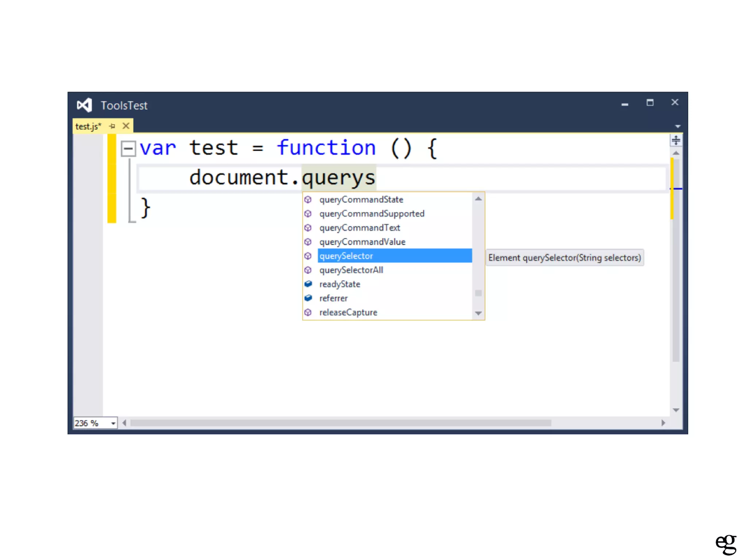The image size is (747, 560).
Task: Close the test.js tab
Action: (x=126, y=126)
